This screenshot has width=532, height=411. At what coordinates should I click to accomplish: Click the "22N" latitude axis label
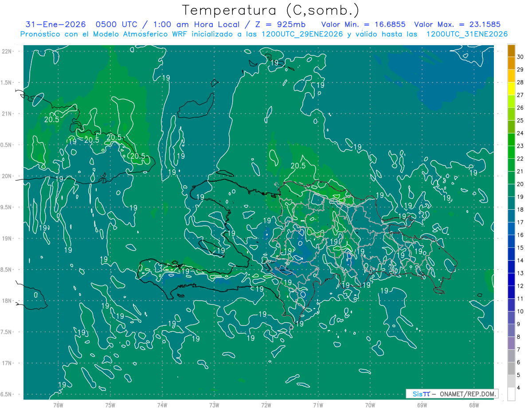coord(7,51)
